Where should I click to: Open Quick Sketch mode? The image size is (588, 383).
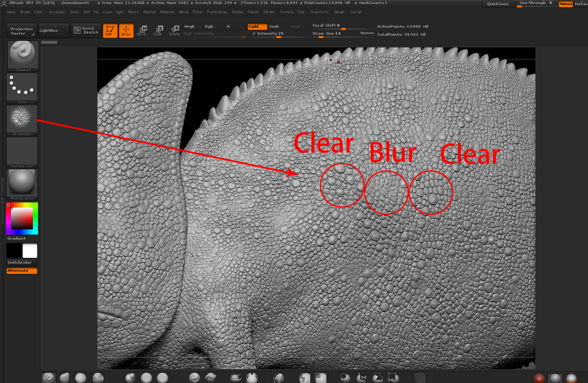86,30
